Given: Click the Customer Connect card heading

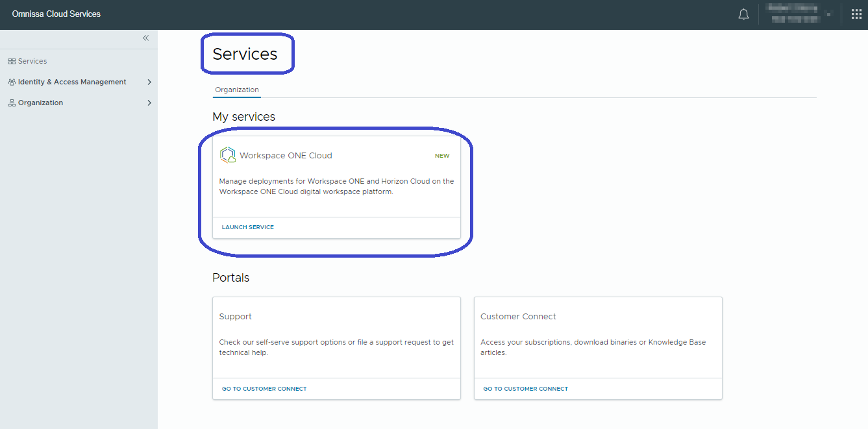Looking at the screenshot, I should tap(518, 317).
